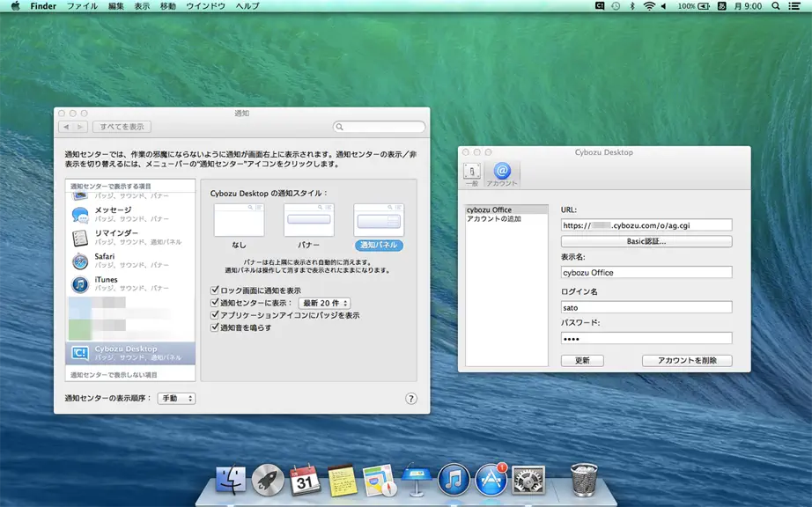Open the 最新 20 件 dropdown
This screenshot has height=507, width=812.
(325, 303)
